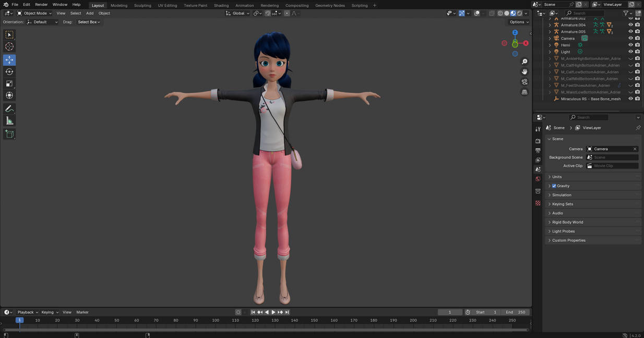
Task: Select the Measure tool
Action: click(x=9, y=121)
